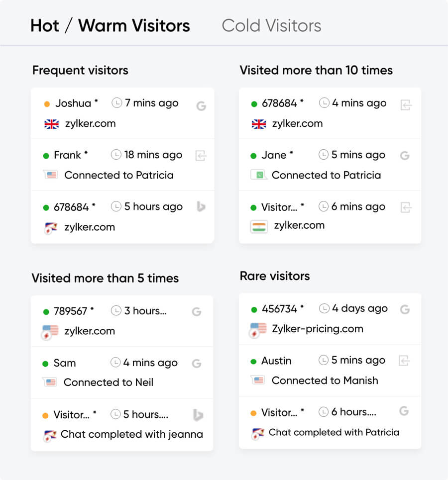Click the referral icon on Austin's row
This screenshot has width=448, height=480.
coord(405,361)
